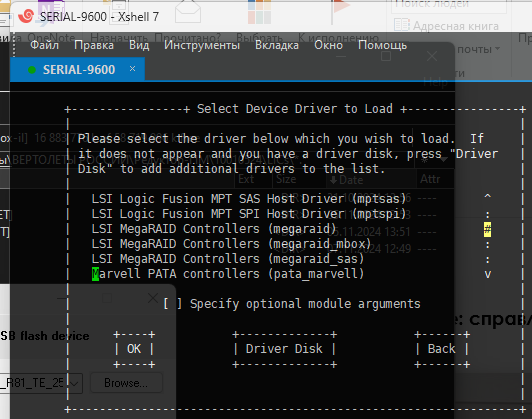Click the yellow scrollbar position marker
This screenshot has height=419, width=532.
pyautogui.click(x=488, y=230)
